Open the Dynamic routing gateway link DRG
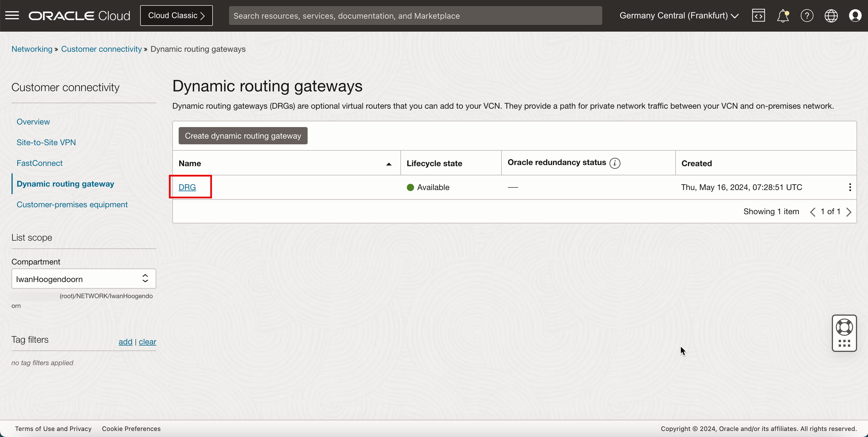The width and height of the screenshot is (868, 437). tap(187, 187)
